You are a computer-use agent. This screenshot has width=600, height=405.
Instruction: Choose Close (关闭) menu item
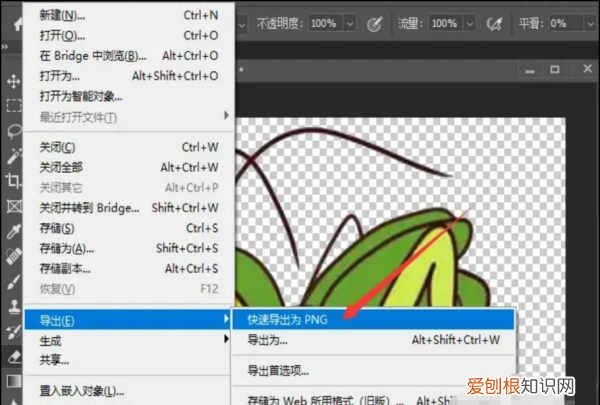coord(129,147)
